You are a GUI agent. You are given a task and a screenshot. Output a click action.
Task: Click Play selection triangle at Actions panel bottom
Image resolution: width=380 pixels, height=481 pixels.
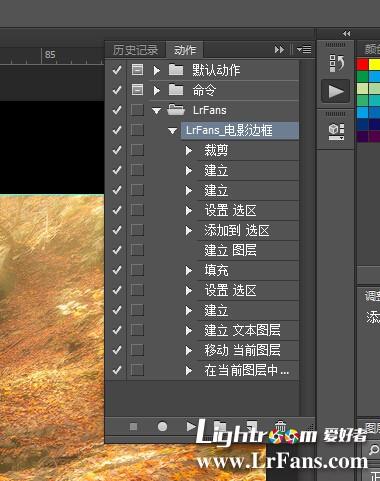pyautogui.click(x=191, y=426)
